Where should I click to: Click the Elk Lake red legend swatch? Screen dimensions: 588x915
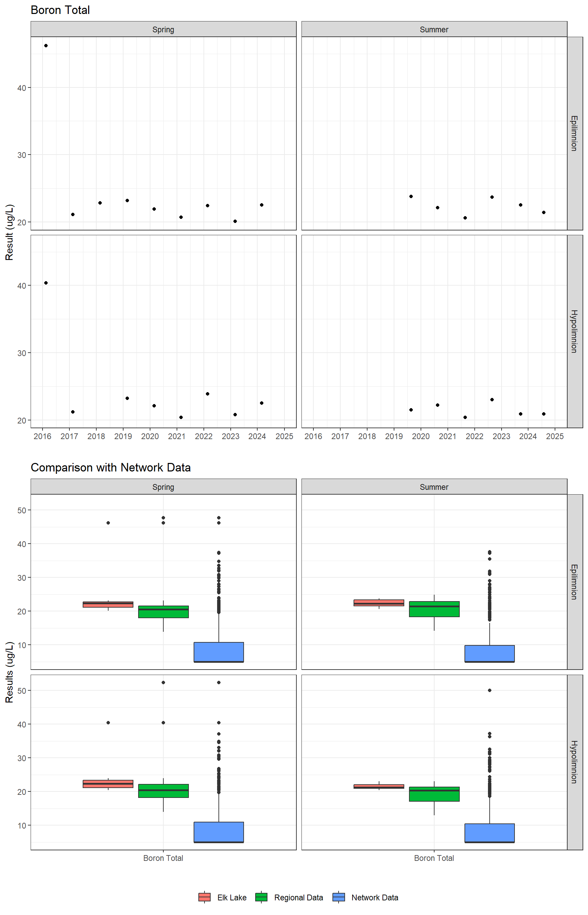[204, 897]
